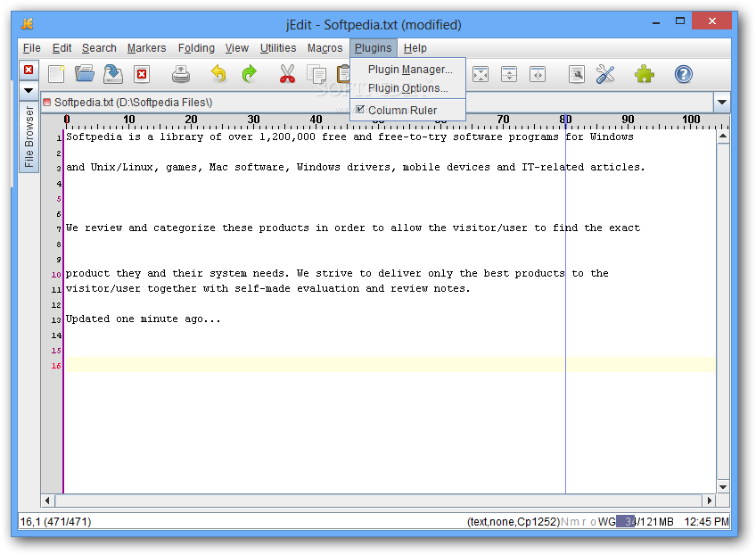This screenshot has width=756, height=555.
Task: Open the dockable area dropdown arrow
Action: [29, 90]
